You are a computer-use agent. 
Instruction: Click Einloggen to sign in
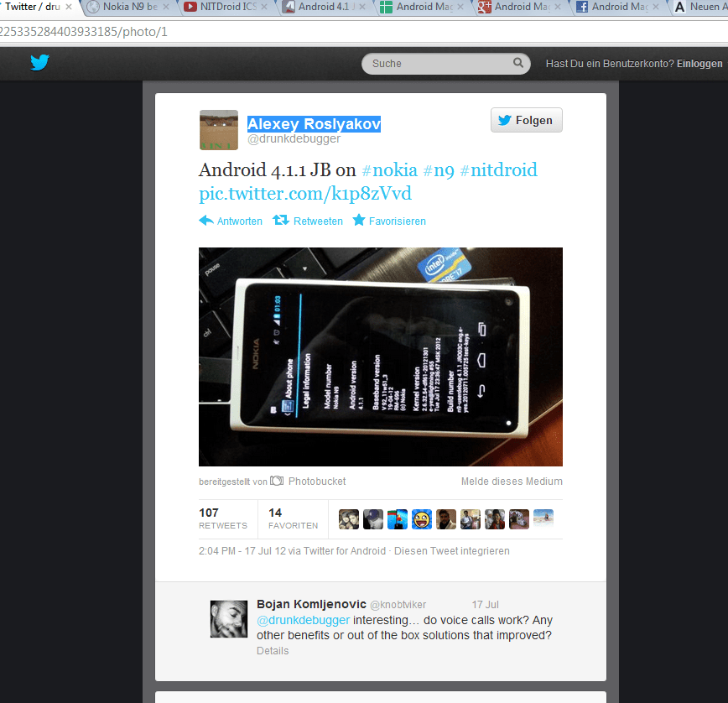(x=699, y=64)
